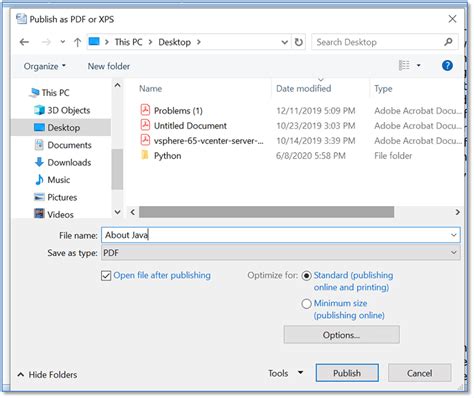Go up one folder level arrow
474x398 pixels.
coord(77,42)
